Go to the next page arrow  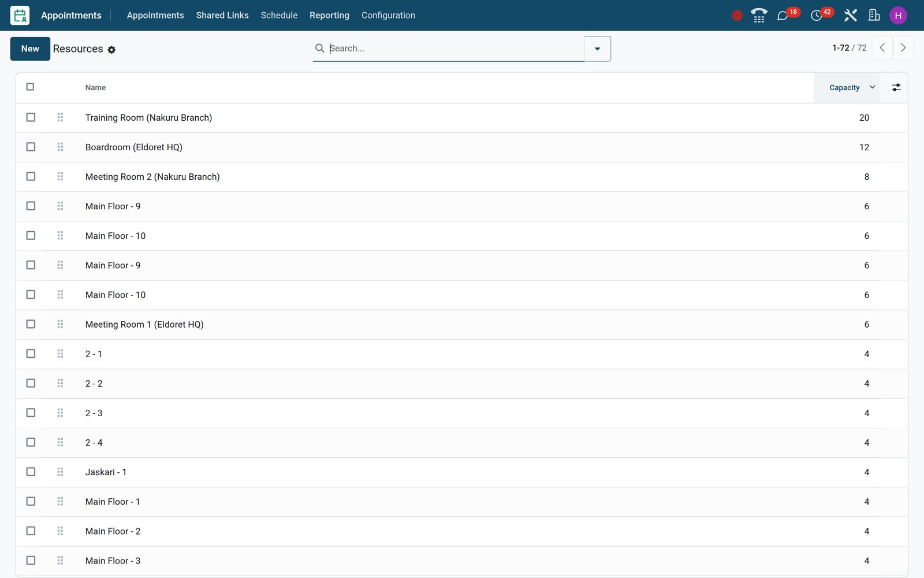[903, 48]
